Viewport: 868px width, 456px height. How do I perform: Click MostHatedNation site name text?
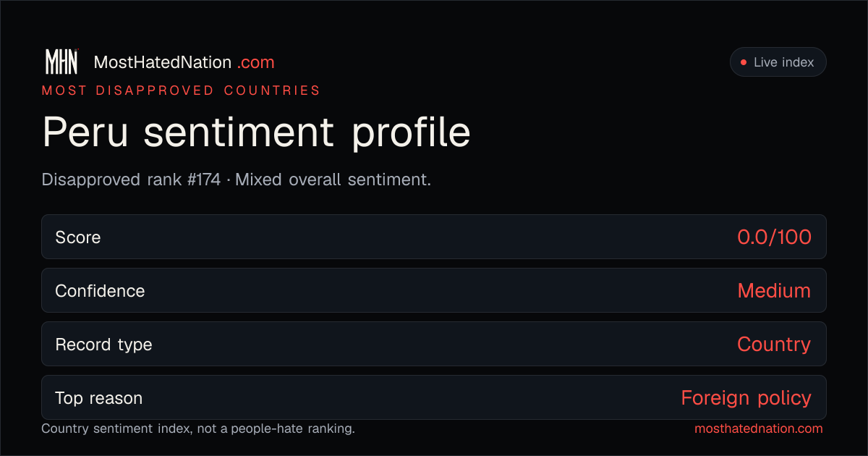pos(163,62)
